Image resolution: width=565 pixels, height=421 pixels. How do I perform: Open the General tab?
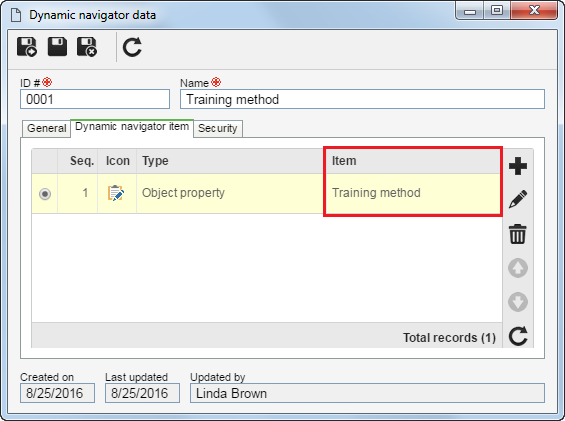[46, 128]
